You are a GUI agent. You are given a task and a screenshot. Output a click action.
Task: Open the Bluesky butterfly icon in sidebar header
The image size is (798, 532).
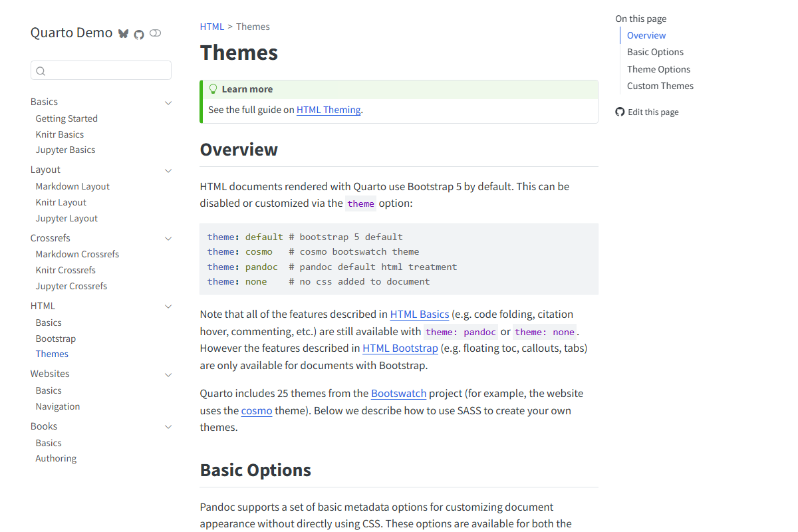[123, 33]
